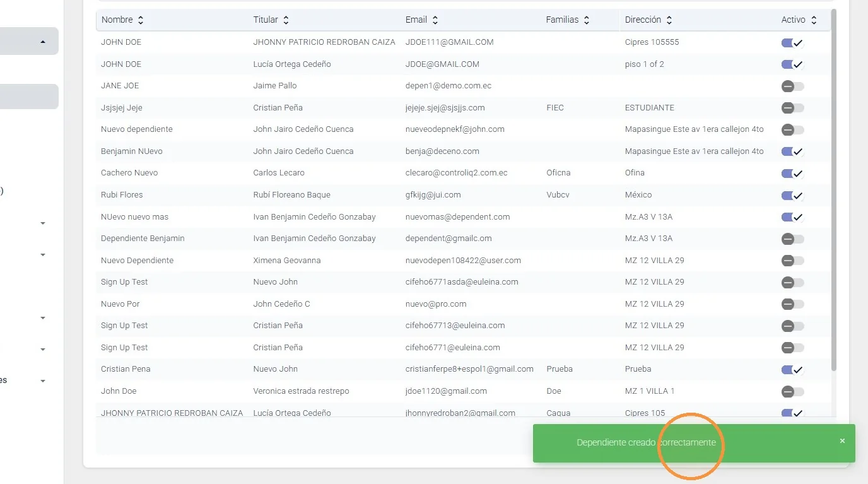Viewport: 868px width, 484px height.
Task: Click address Cipres 105555
Action: 652,42
